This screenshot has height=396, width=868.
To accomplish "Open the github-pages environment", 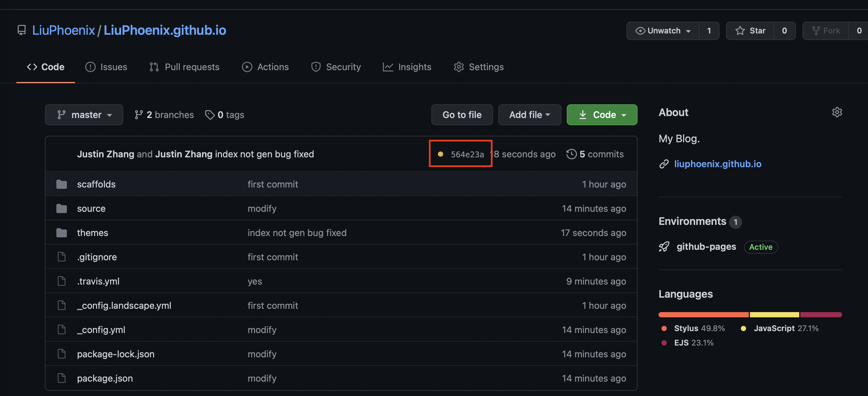I will [x=706, y=247].
